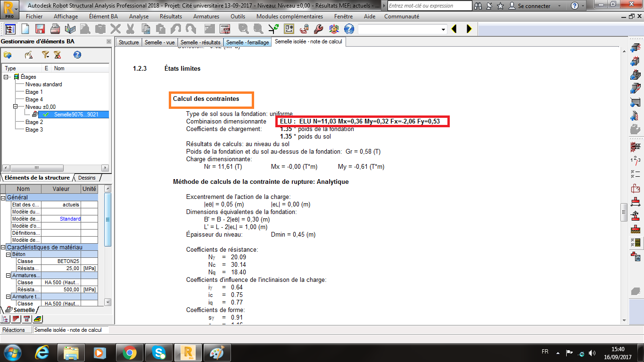Viewport: 644px width, 362px height.
Task: Select Etage 1 in the tree
Action: coord(34,92)
